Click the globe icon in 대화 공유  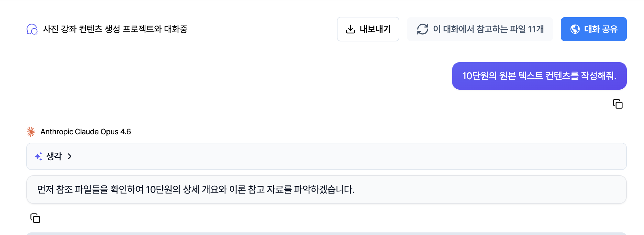(575, 29)
